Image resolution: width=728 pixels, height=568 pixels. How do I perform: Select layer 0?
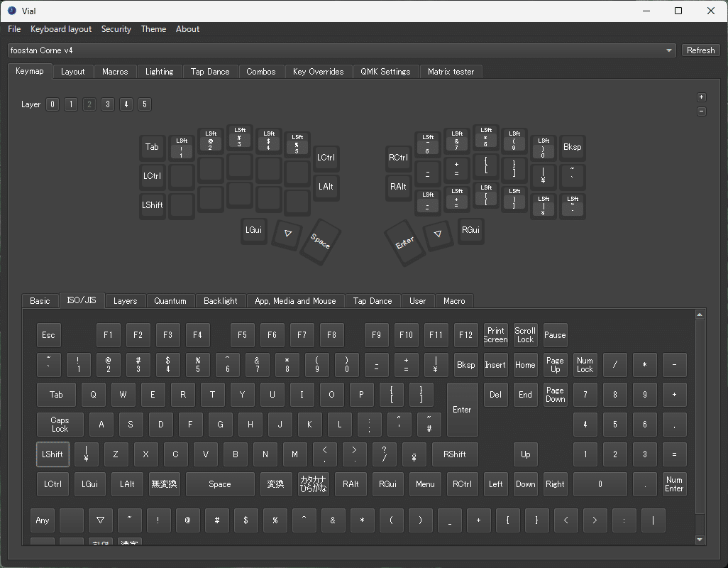point(53,104)
